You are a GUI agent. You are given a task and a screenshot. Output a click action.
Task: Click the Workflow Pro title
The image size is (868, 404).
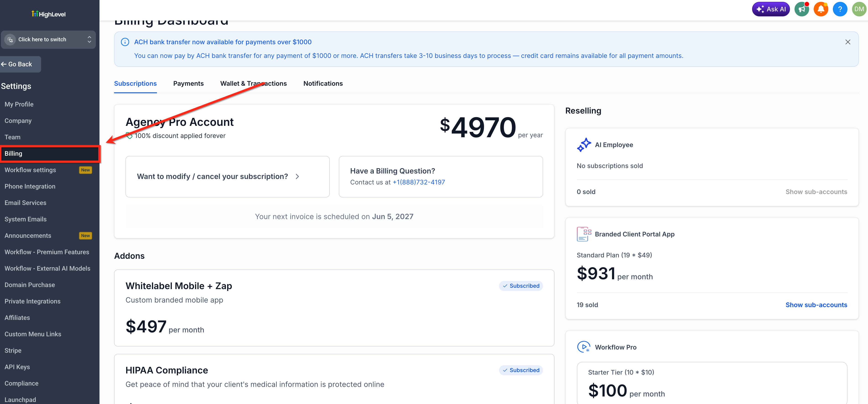pyautogui.click(x=616, y=347)
